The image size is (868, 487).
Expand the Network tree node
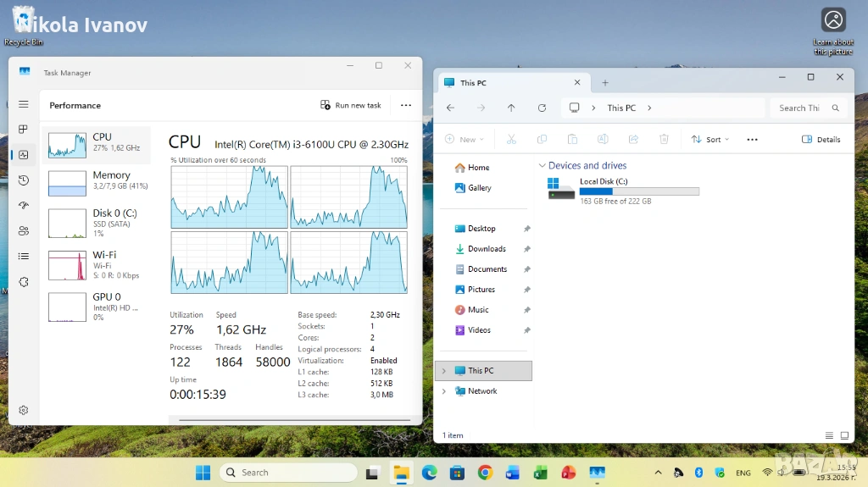pos(443,391)
